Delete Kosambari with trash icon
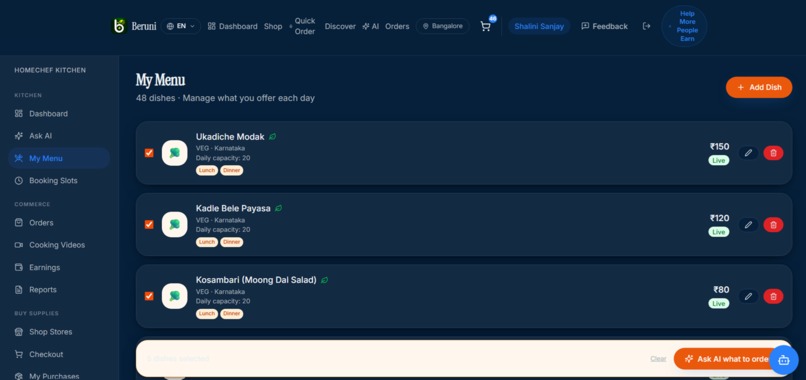Image resolution: width=806 pixels, height=380 pixels. pos(774,296)
